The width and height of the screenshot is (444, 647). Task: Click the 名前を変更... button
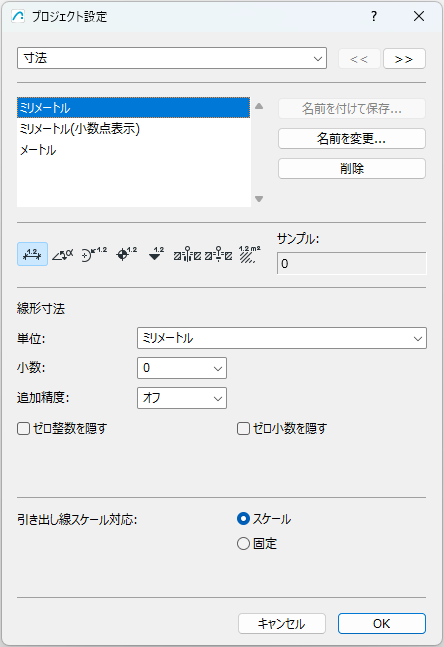pyautogui.click(x=352, y=139)
